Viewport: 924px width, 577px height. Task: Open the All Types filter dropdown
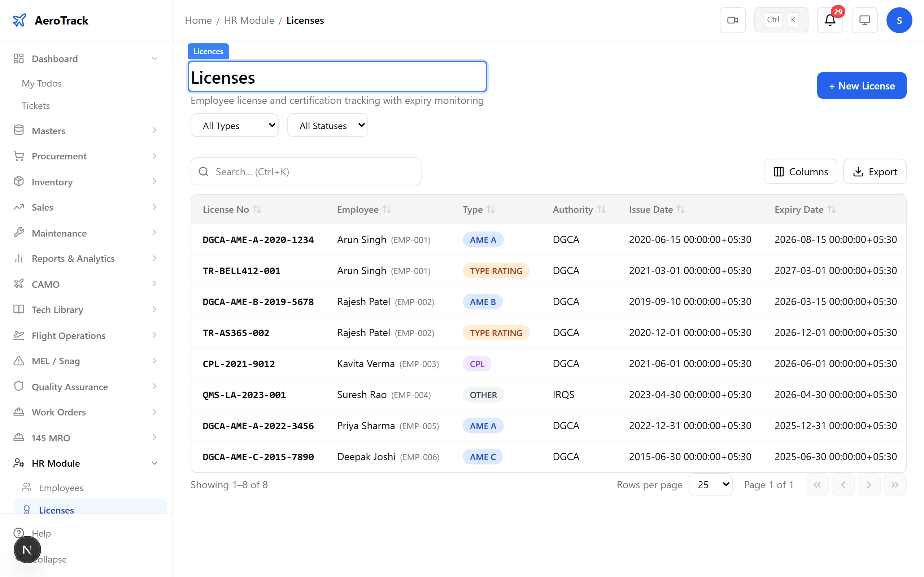pyautogui.click(x=235, y=125)
